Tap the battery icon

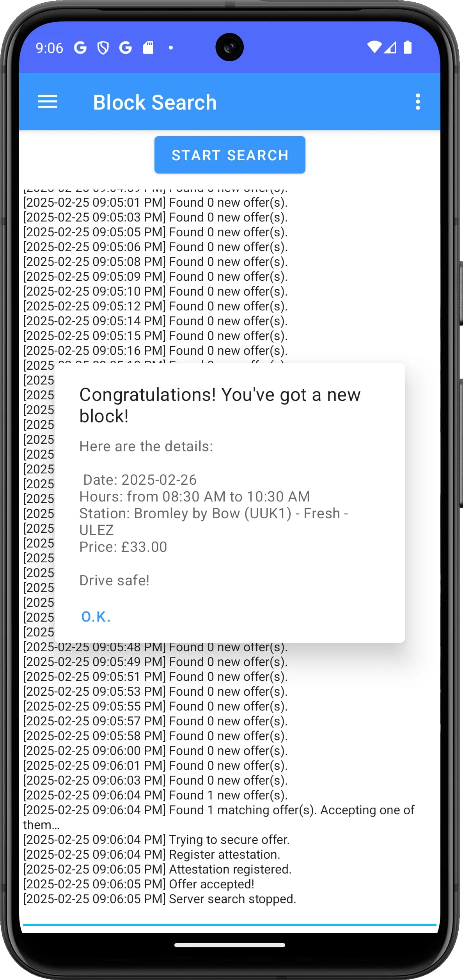click(x=408, y=47)
